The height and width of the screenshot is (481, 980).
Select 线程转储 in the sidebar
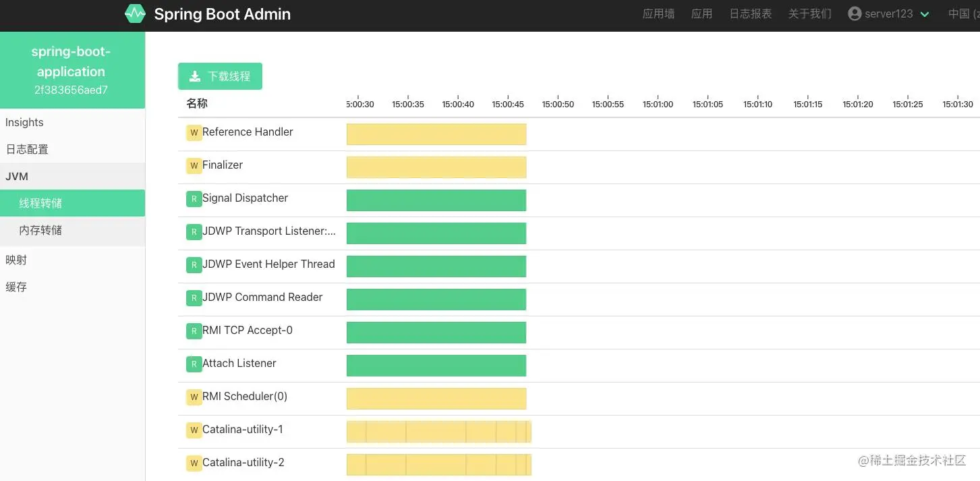tap(72, 203)
